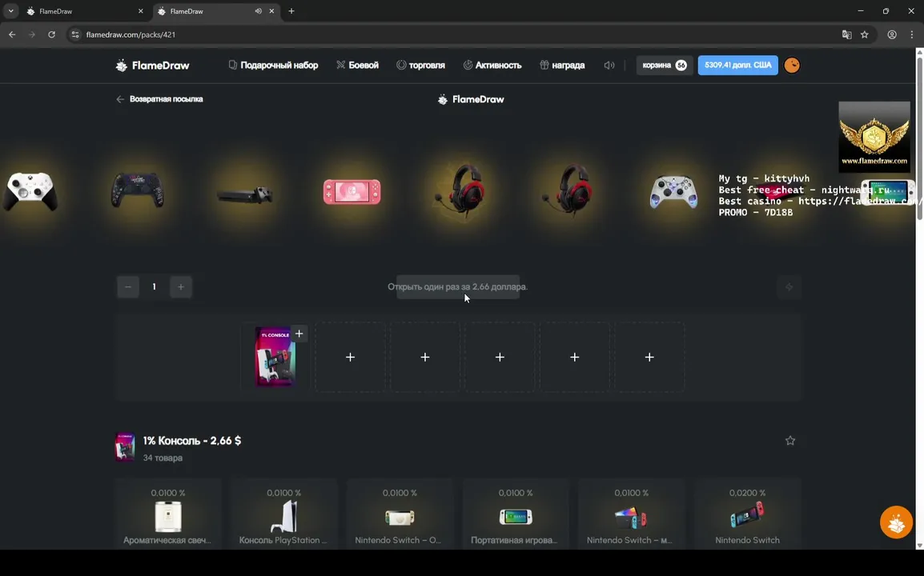Increase pack quantity with plus button
The image size is (924, 576).
[181, 287]
